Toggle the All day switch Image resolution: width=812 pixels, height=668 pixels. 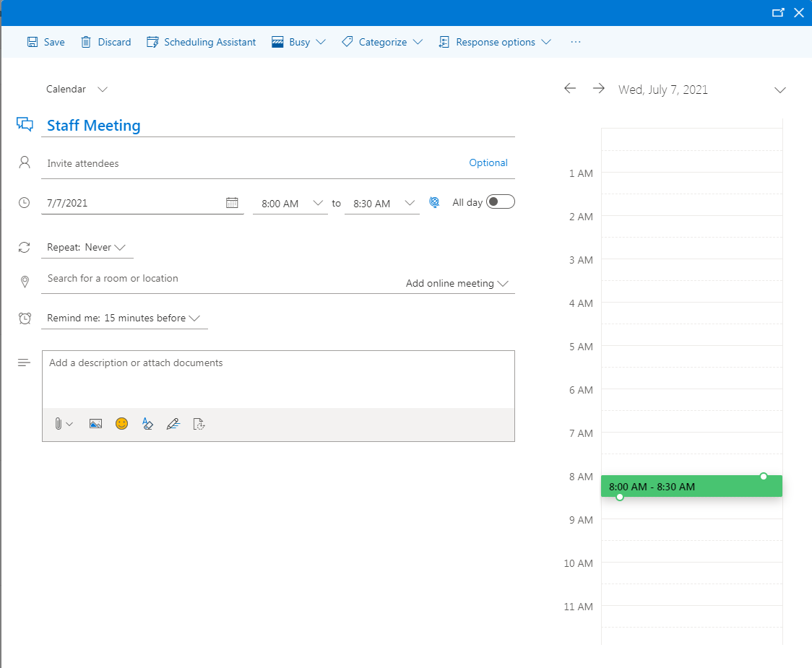[501, 202]
